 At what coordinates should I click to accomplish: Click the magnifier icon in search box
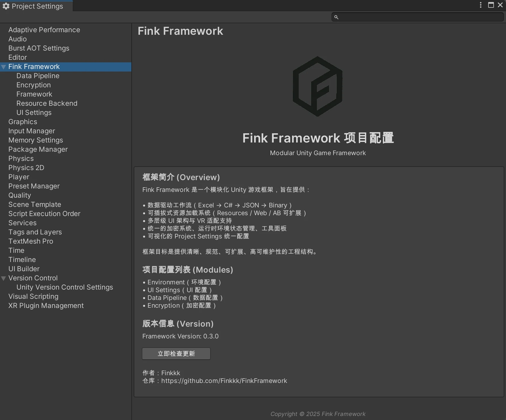(336, 17)
